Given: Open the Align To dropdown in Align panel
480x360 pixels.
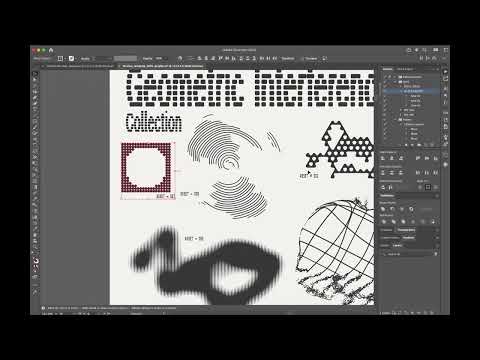Looking at the screenshot, I should [x=428, y=187].
